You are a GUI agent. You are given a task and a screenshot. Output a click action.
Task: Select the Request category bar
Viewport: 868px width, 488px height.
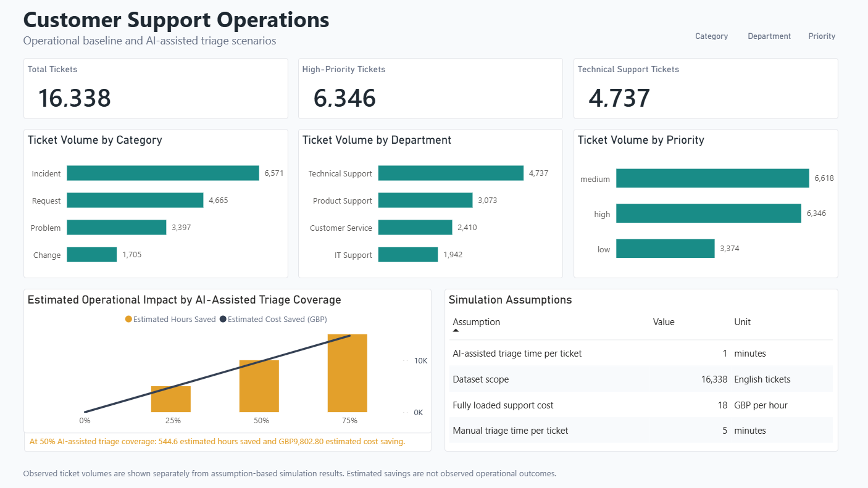point(135,201)
